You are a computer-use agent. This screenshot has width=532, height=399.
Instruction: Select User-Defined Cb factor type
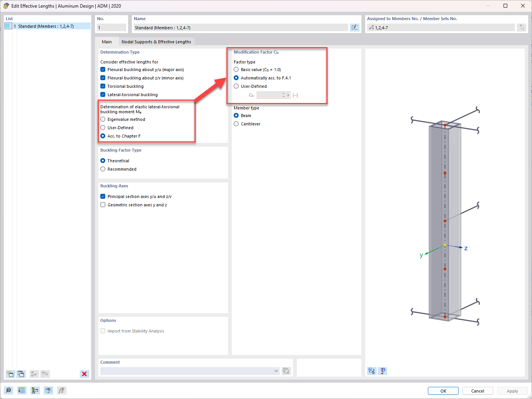pos(236,86)
